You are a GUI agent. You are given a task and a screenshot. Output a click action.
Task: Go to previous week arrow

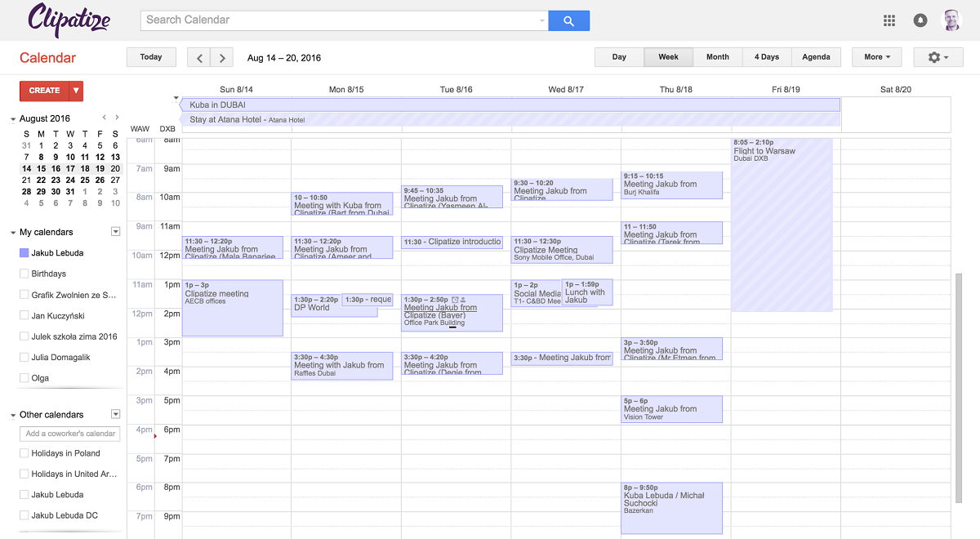pyautogui.click(x=198, y=57)
